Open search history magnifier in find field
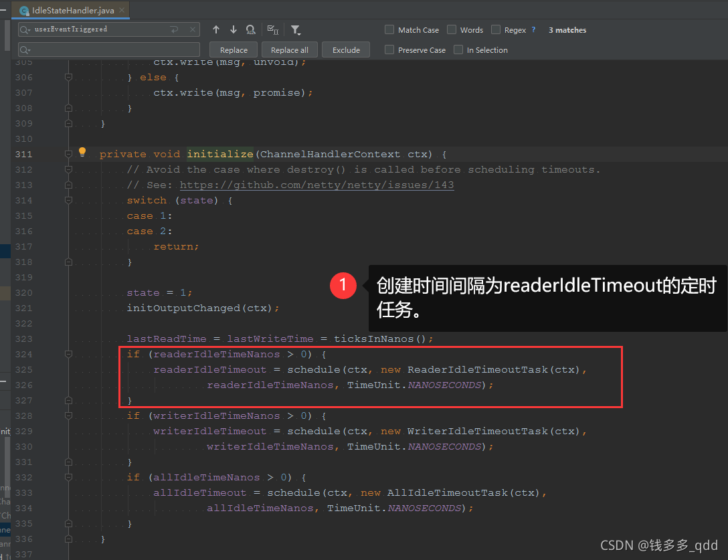Image resolution: width=728 pixels, height=560 pixels. (25, 29)
